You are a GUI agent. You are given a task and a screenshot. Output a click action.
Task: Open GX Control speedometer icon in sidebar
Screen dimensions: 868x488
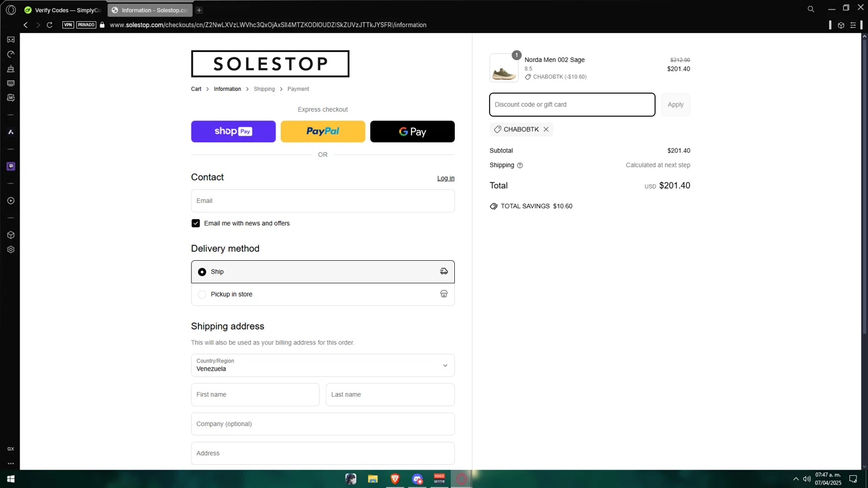coord(10,54)
